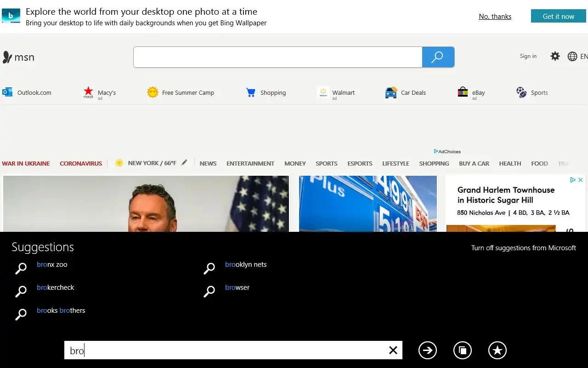Select the WAR IN UKRAINE tab
Viewport: 588px width, 368px height.
tap(26, 163)
